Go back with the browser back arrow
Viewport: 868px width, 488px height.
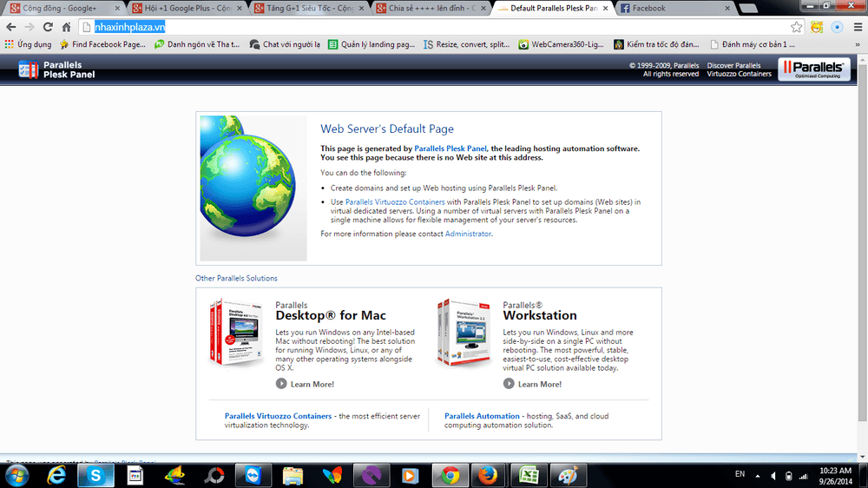(x=11, y=27)
